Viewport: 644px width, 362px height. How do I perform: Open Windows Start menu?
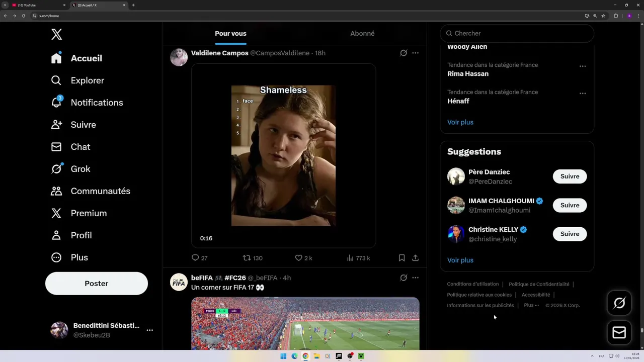(x=283, y=356)
